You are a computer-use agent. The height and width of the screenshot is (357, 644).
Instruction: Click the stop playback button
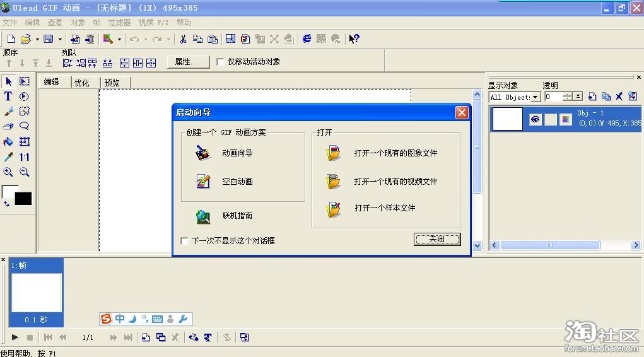click(x=30, y=337)
